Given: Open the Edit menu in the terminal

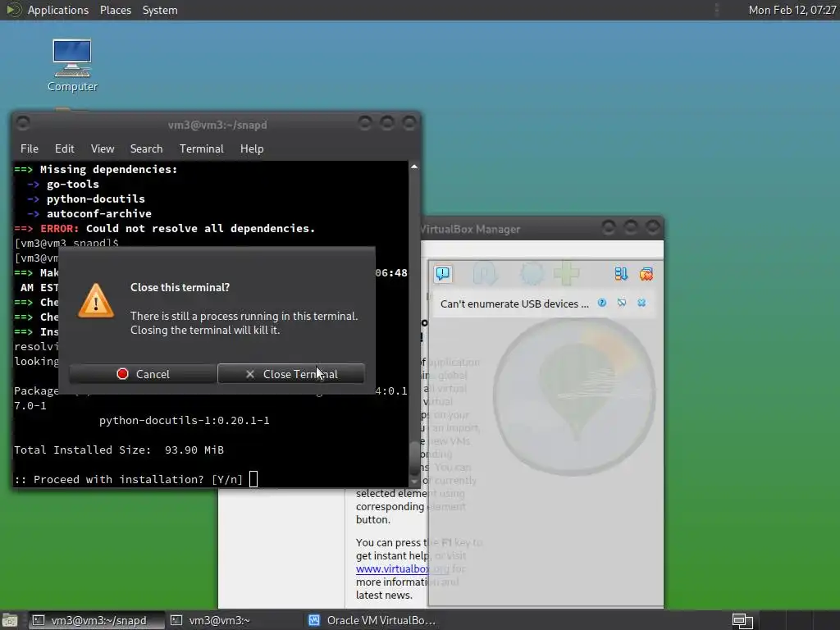Looking at the screenshot, I should point(64,148).
